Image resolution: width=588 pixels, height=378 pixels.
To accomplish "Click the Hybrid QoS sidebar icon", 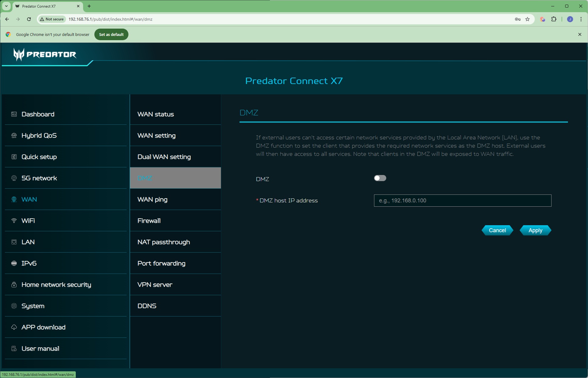I will [14, 135].
